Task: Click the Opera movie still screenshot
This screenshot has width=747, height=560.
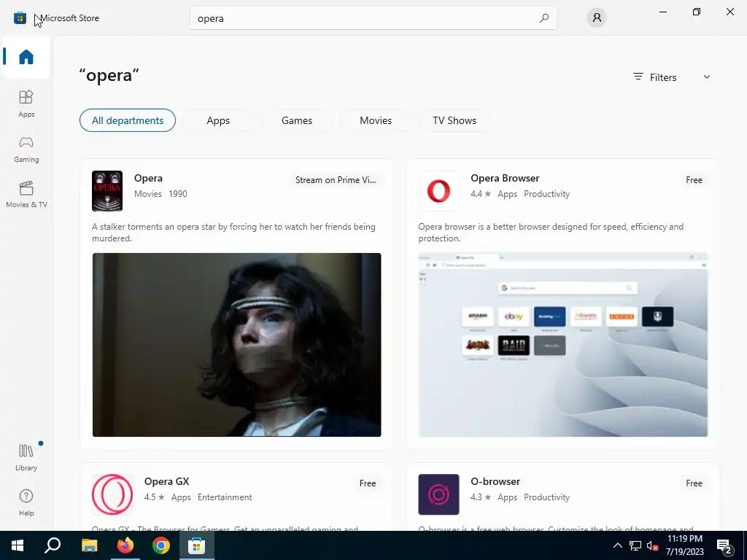Action: coord(237,345)
